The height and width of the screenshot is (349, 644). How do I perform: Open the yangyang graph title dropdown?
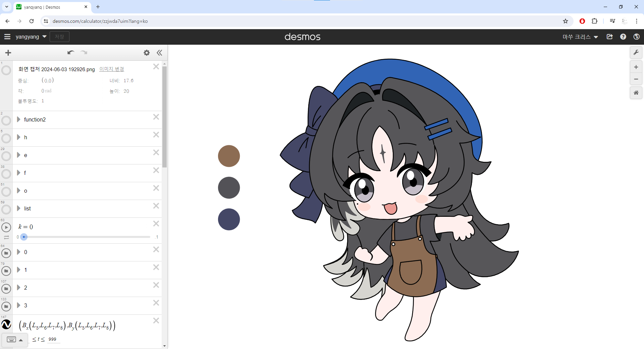pos(31,37)
